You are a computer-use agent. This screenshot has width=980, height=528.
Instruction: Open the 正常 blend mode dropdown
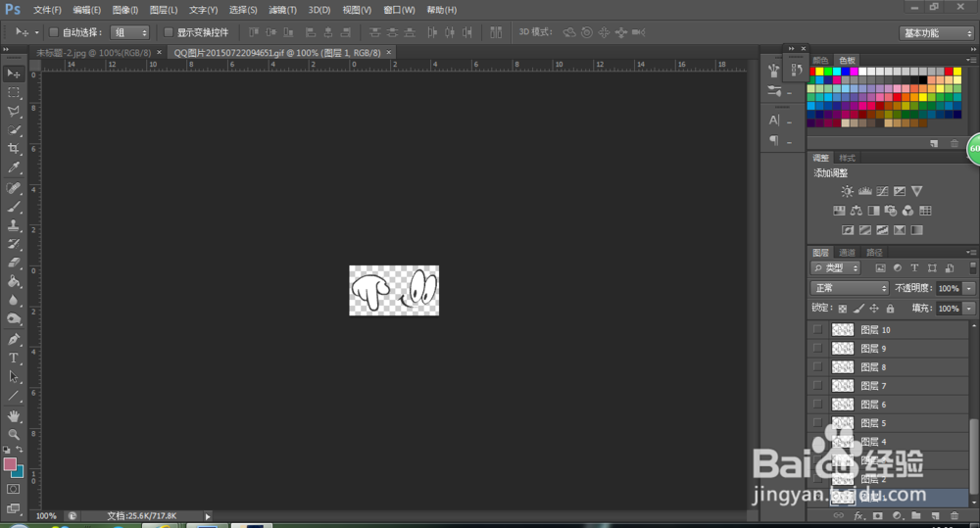tap(850, 288)
